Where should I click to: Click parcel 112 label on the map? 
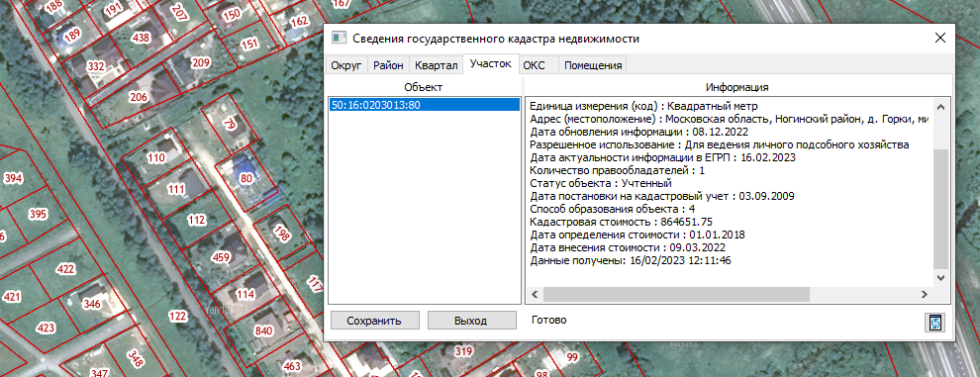pyautogui.click(x=196, y=220)
